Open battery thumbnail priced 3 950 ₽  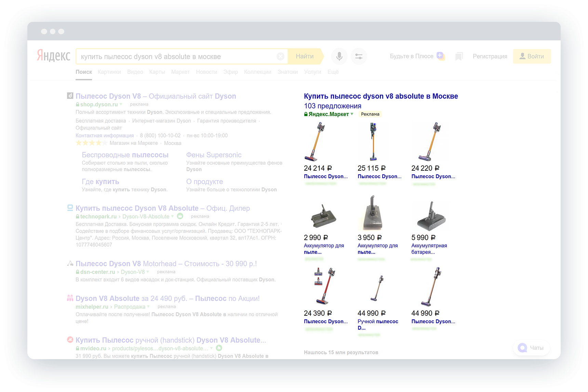(x=372, y=213)
